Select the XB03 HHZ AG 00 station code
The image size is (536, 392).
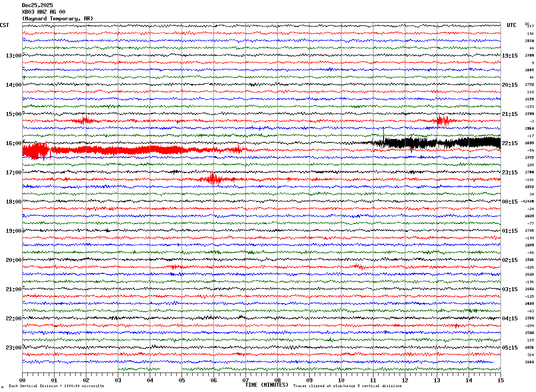point(43,12)
